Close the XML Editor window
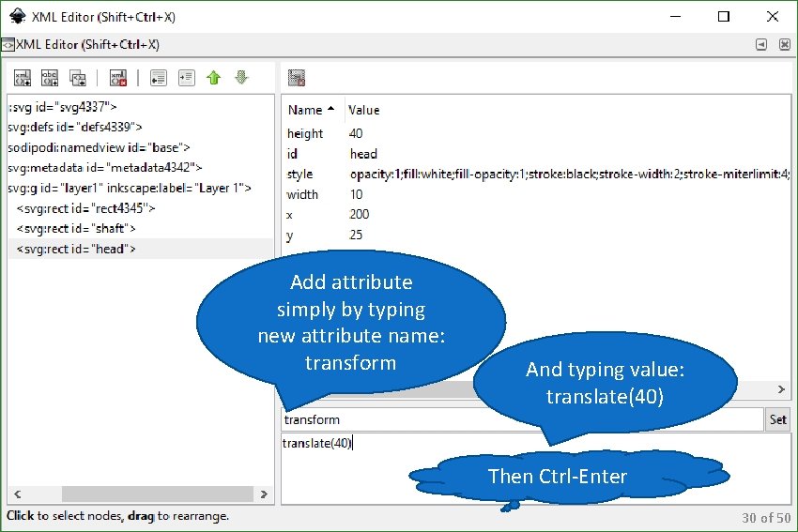 772,17
